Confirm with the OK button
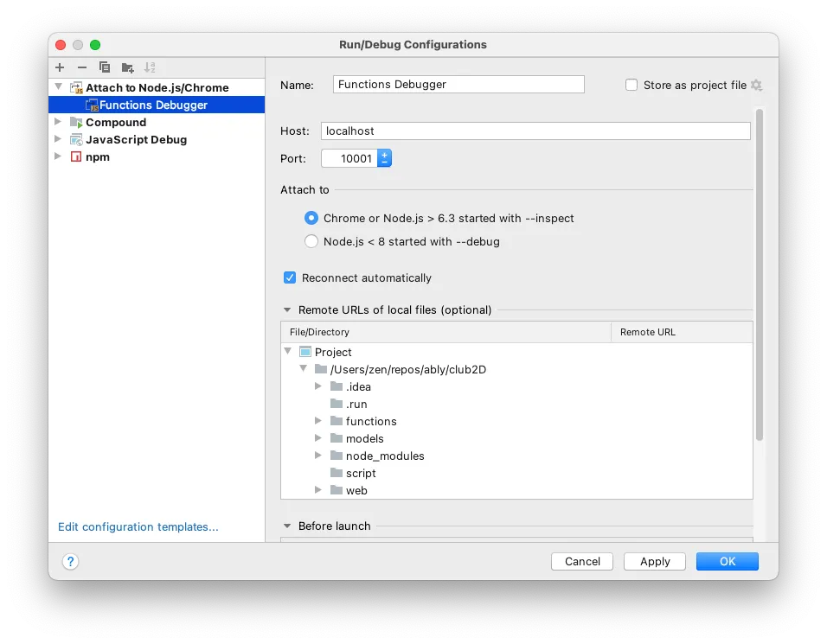 [x=728, y=561]
